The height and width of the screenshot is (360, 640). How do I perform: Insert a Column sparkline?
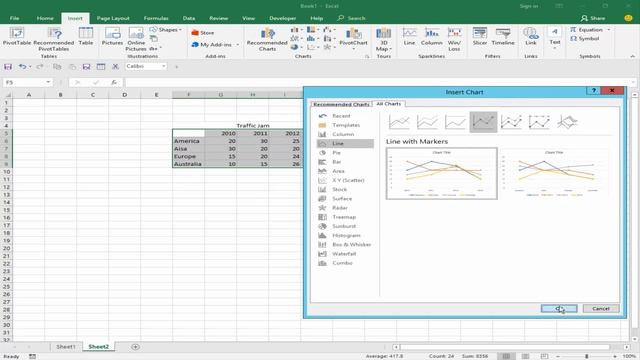[431, 36]
